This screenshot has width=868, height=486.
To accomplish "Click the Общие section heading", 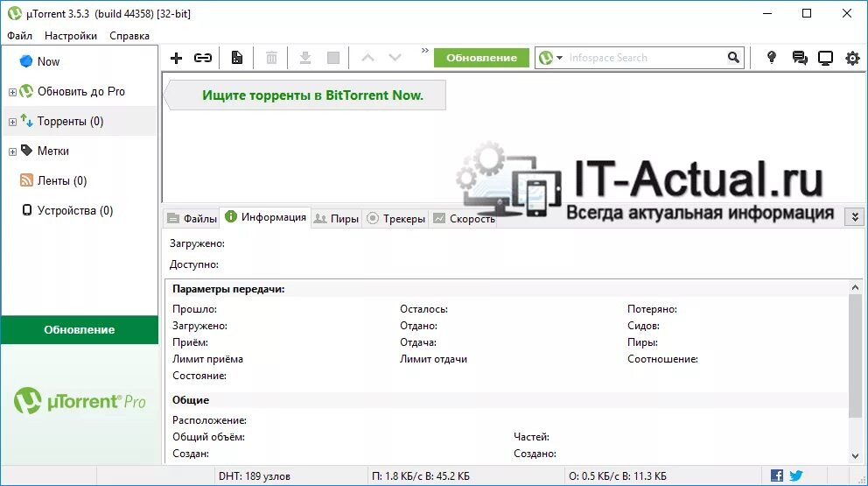I will (x=191, y=399).
